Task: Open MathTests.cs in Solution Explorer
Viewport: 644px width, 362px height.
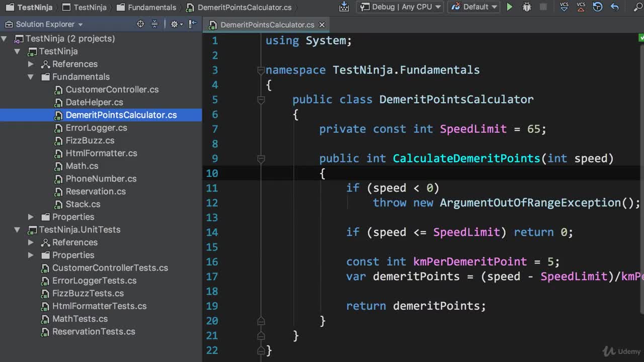Action: [80, 319]
